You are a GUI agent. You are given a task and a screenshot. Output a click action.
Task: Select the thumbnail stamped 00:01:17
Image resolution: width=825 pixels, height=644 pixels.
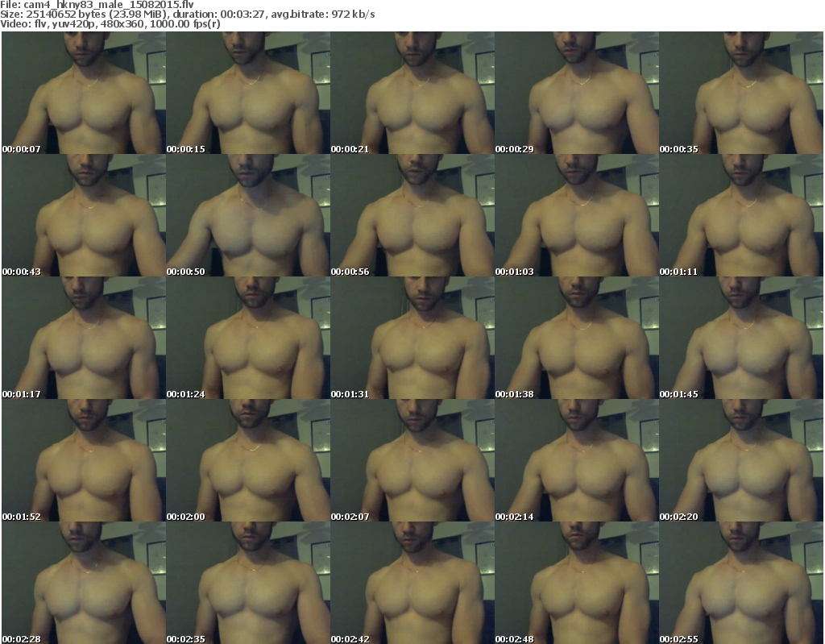click(84, 338)
